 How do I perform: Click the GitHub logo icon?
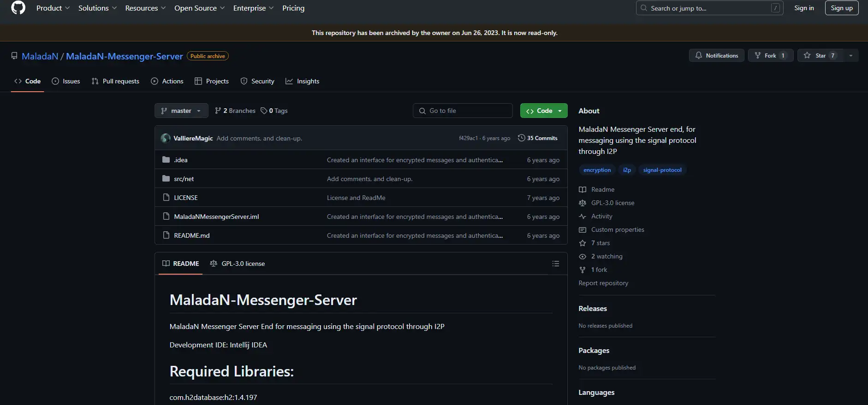[18, 8]
